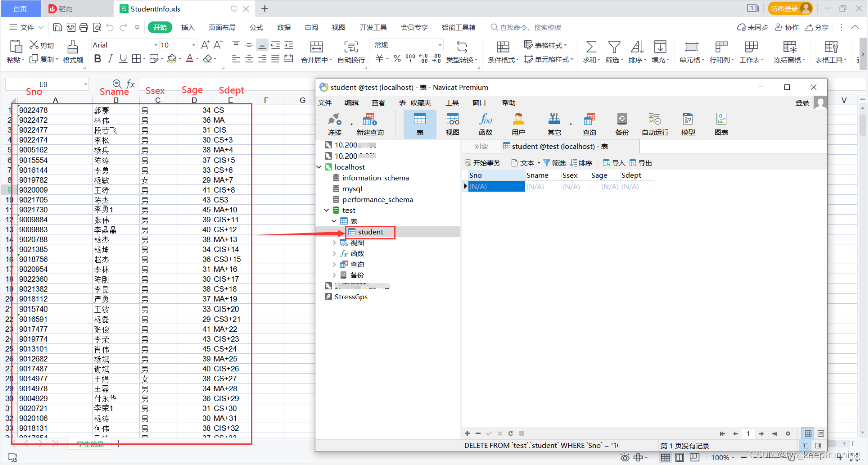Expand the 备份 node in the Navicat tree
868x465 pixels.
[334, 275]
